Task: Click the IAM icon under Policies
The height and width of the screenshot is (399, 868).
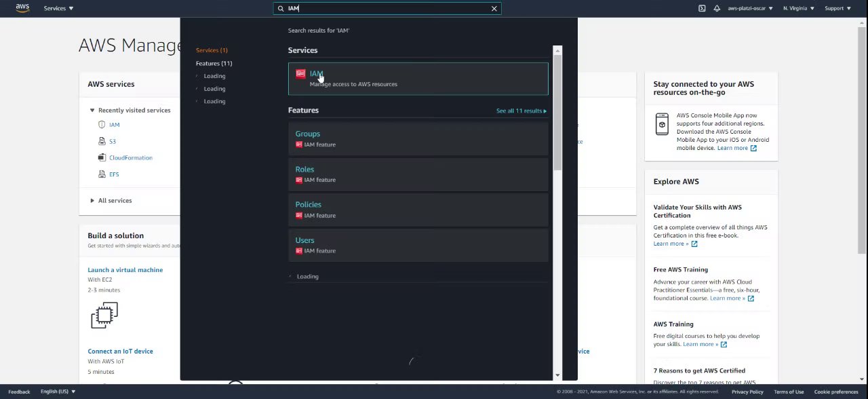Action: (299, 215)
